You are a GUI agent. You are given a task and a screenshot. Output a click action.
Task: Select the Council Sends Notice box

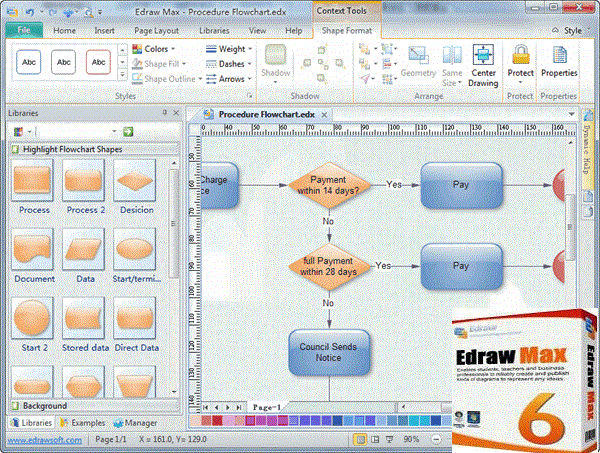(x=329, y=352)
